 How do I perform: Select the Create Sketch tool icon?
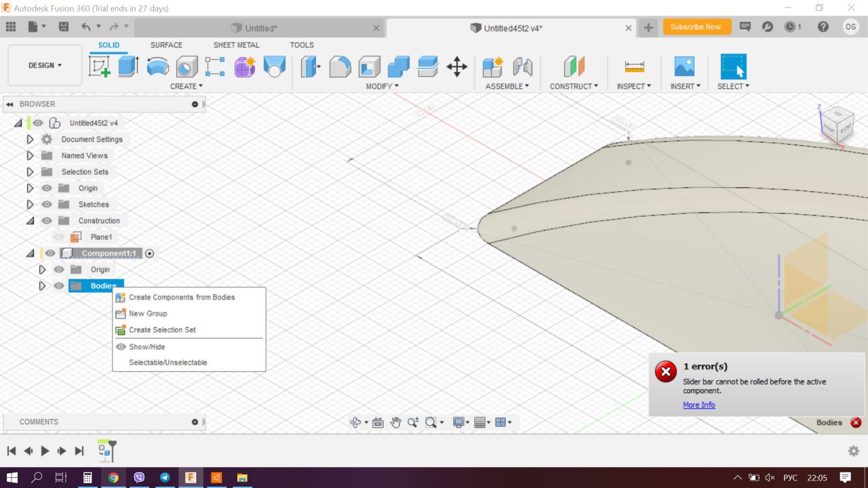pos(100,66)
